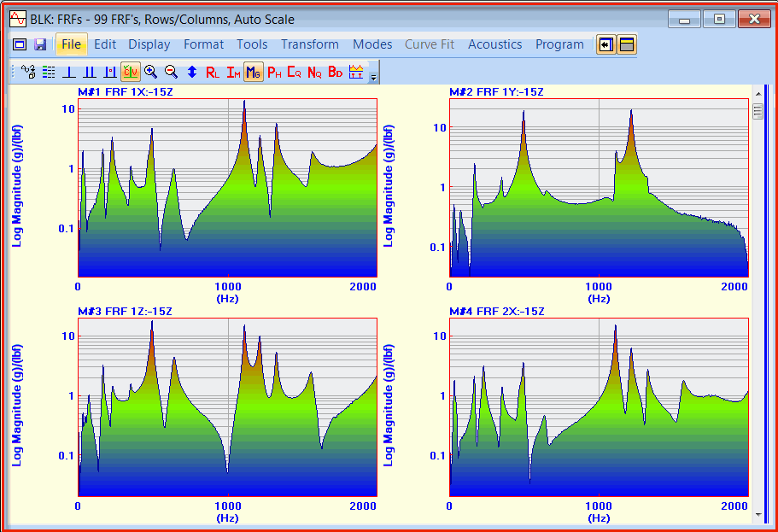778x532 pixels.
Task: Click the blue window frame icon beside the save icon
Action: [20, 44]
